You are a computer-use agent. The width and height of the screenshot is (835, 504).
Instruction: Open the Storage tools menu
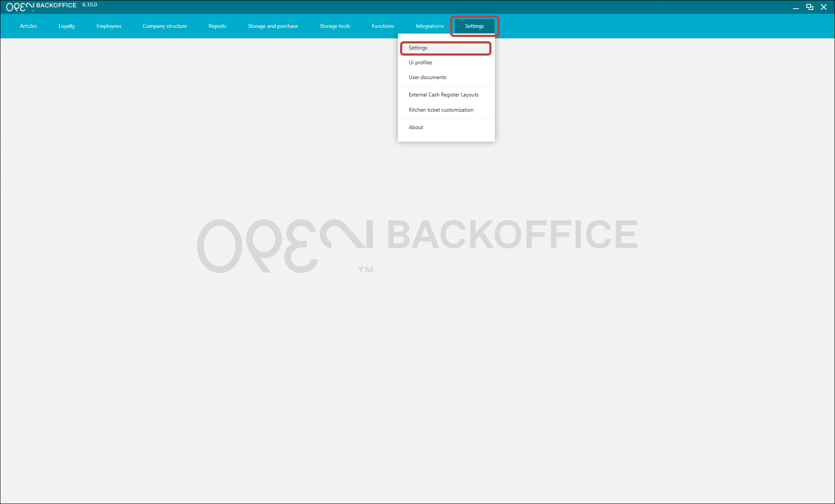point(335,26)
